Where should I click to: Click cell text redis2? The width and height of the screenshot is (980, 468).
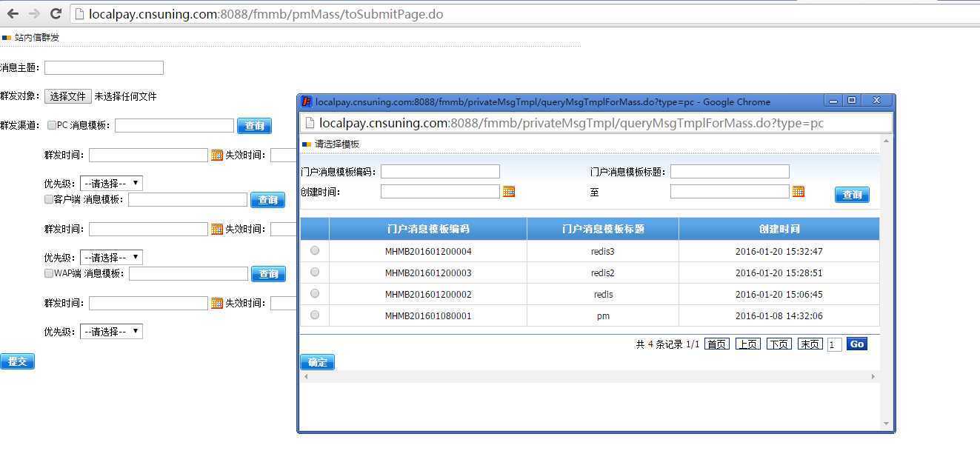pos(603,273)
